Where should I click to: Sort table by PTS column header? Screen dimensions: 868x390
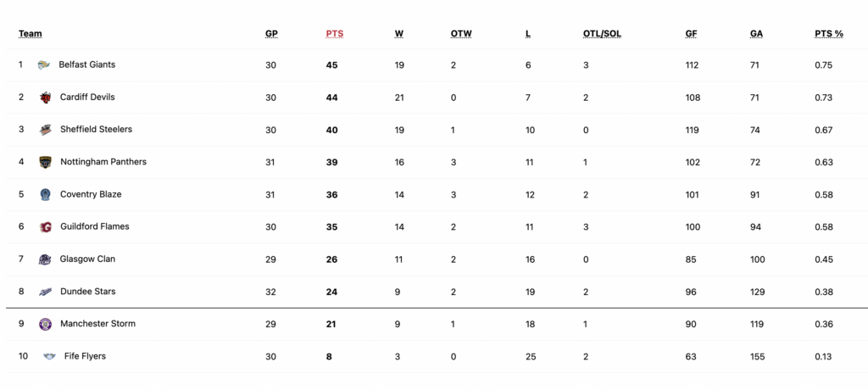pos(334,34)
